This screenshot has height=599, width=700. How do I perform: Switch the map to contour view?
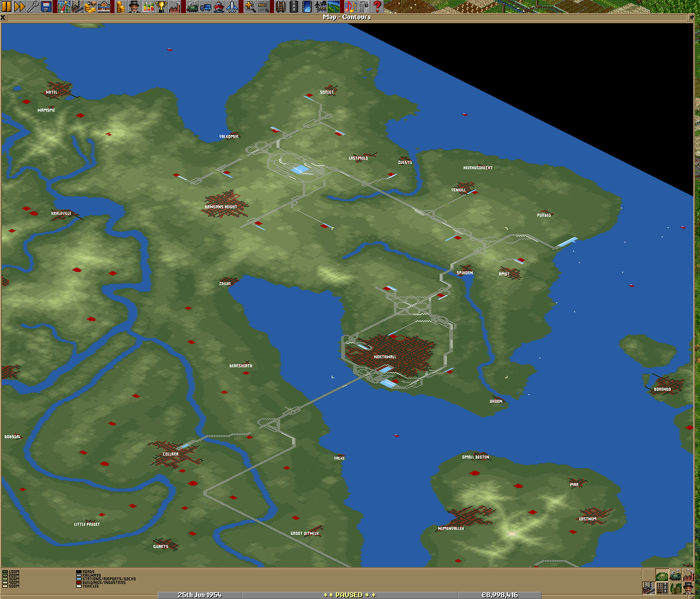(662, 575)
